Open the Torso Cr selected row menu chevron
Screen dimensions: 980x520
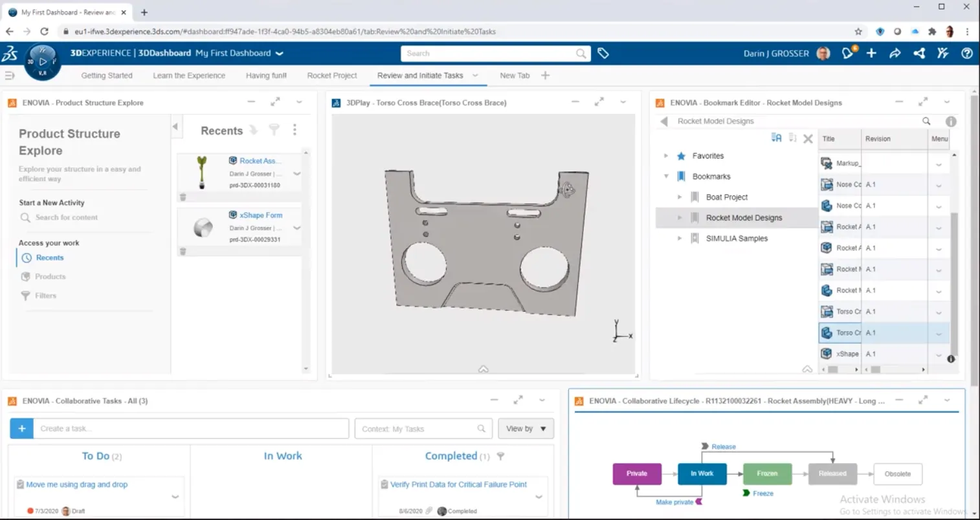(x=939, y=334)
